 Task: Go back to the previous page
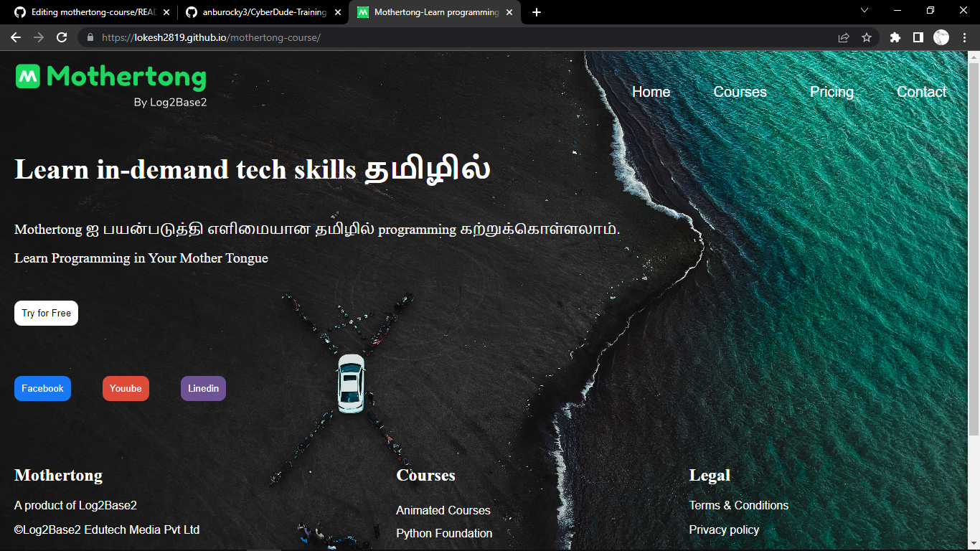pyautogui.click(x=16, y=37)
